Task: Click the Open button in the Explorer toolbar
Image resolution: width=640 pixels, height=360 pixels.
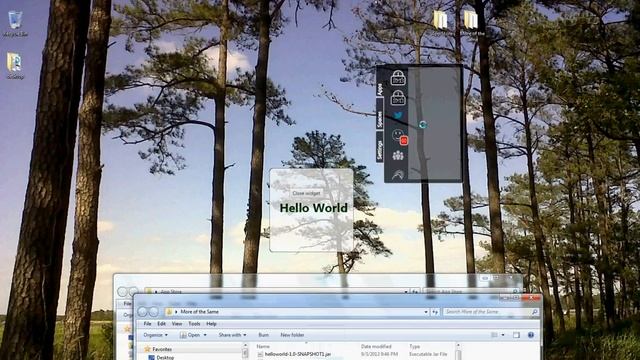Action: point(191,335)
